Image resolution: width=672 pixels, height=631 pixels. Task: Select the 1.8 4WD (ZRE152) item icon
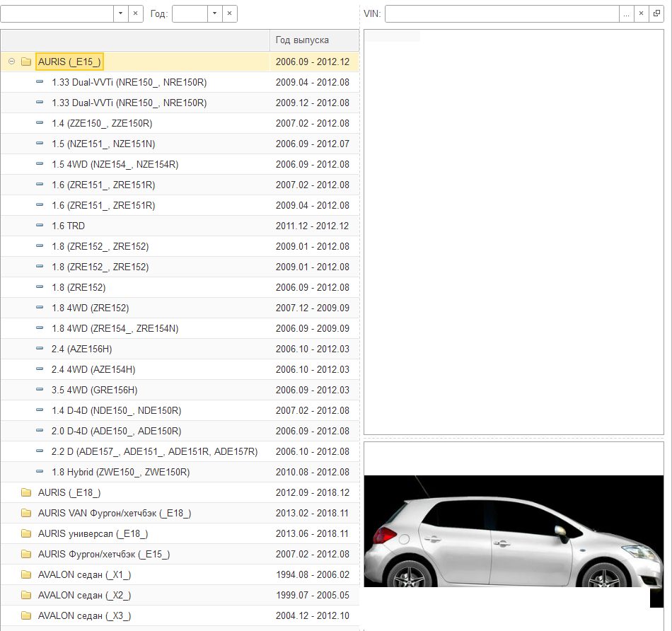click(40, 307)
